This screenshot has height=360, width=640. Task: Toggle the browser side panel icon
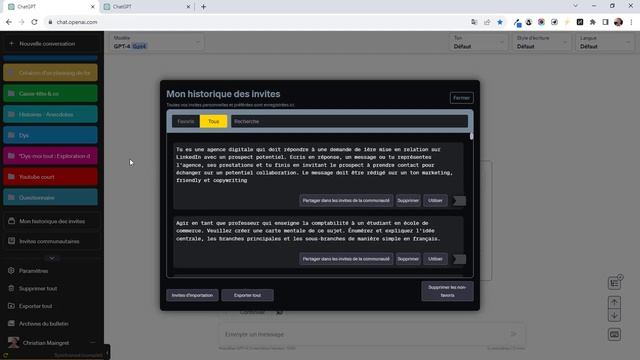point(605,22)
